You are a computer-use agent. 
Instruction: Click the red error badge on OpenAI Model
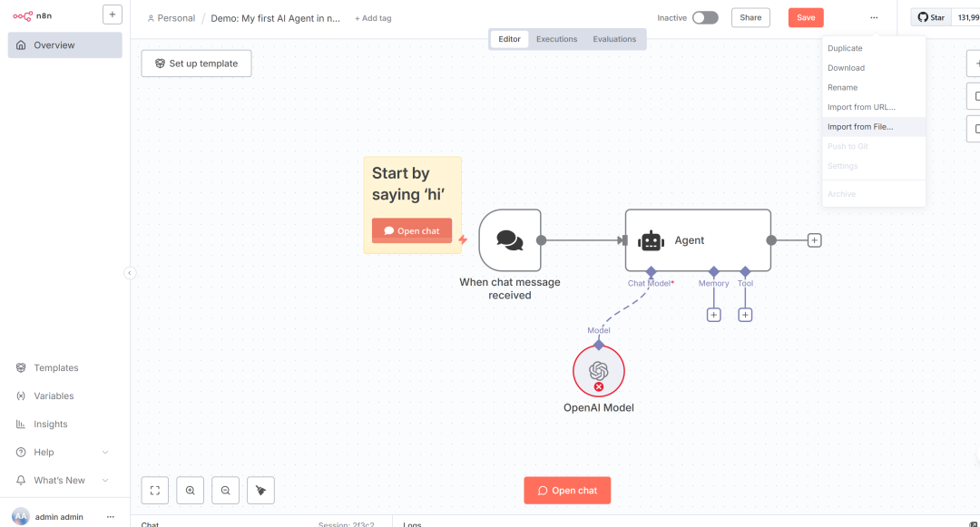(599, 387)
